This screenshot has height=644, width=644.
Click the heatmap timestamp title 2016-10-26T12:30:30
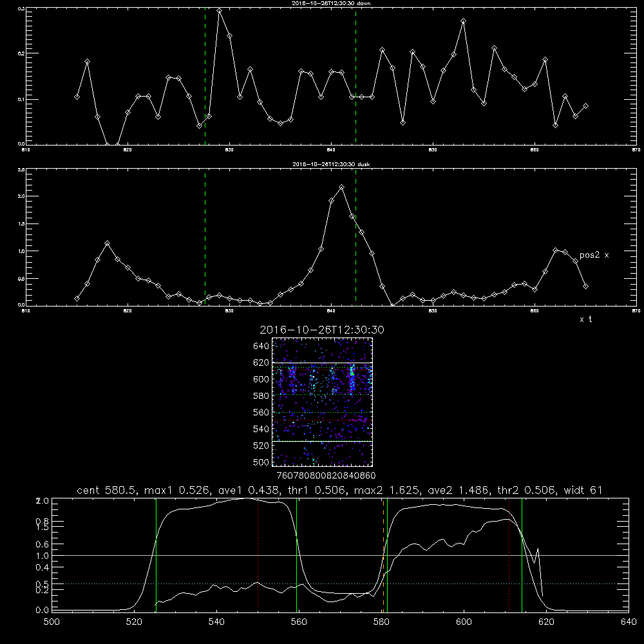click(x=322, y=330)
